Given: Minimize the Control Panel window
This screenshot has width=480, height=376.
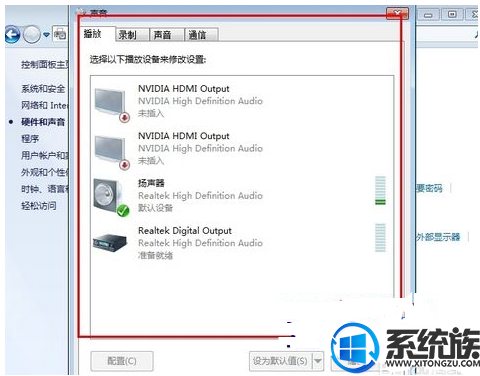Looking at the screenshot, I should [428, 15].
